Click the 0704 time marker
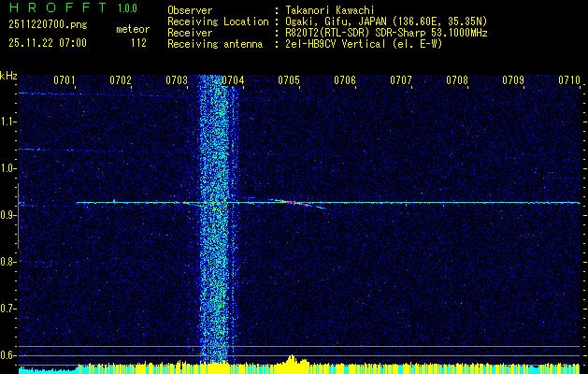 tap(233, 79)
